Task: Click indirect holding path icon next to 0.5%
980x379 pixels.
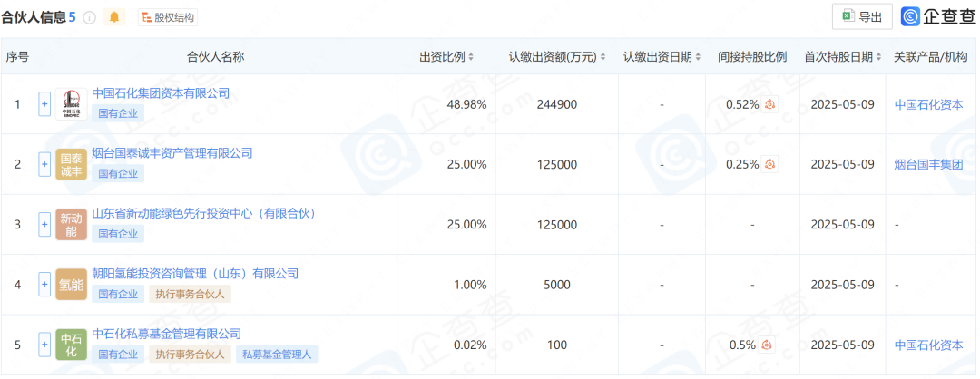Action: [767, 345]
